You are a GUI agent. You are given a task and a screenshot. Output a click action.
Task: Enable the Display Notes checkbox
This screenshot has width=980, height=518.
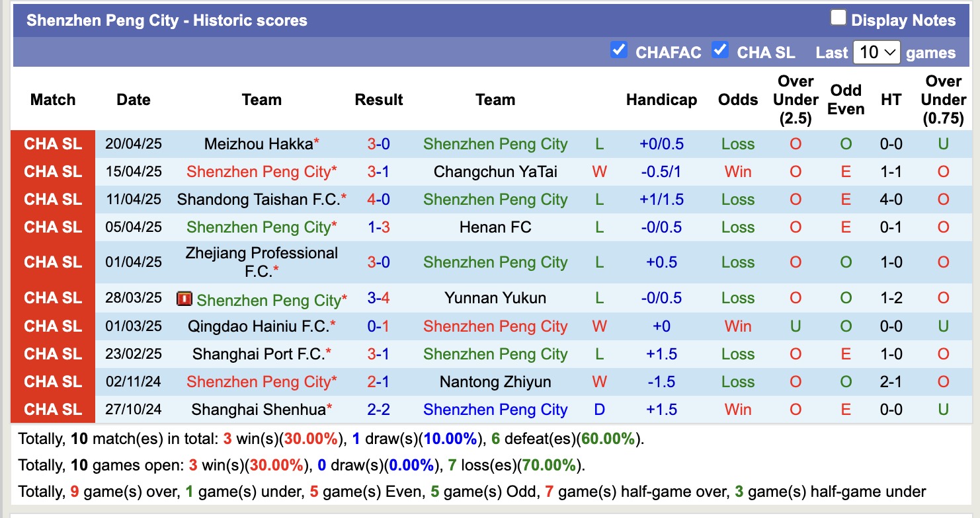tap(838, 18)
